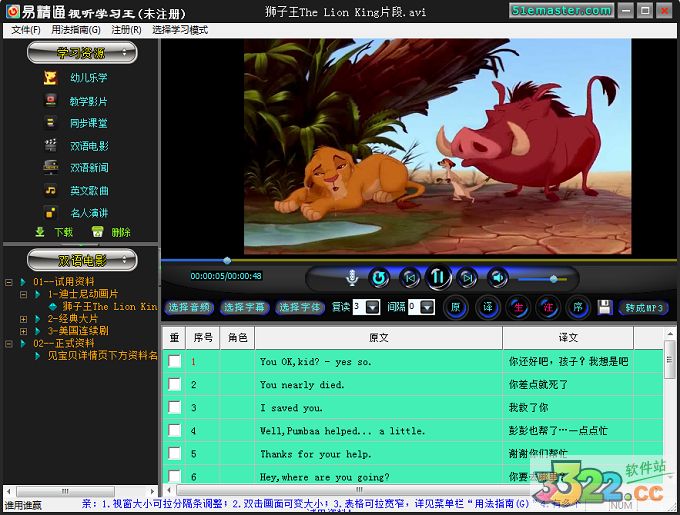
Task: Open the 用法指南(G) menu
Action: (76, 30)
